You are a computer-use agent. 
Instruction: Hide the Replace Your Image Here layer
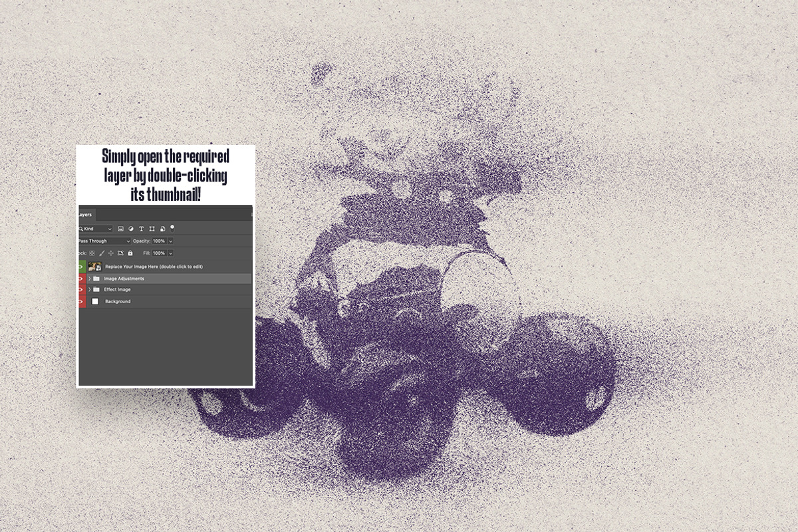[81, 267]
